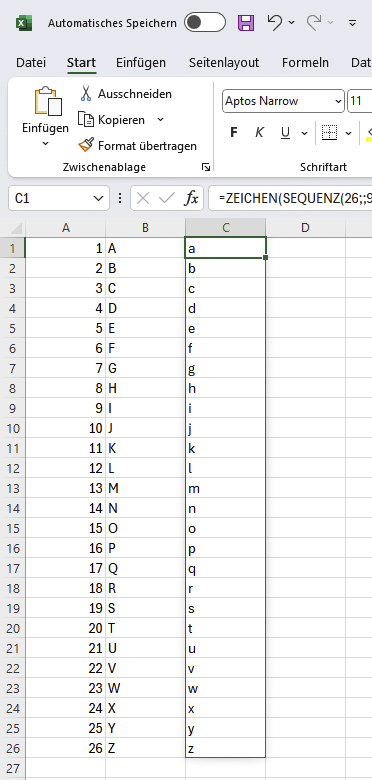Viewport: 372px width, 780px height.
Task: Click the formula bar with ZEICHEN formula
Action: click(x=290, y=198)
